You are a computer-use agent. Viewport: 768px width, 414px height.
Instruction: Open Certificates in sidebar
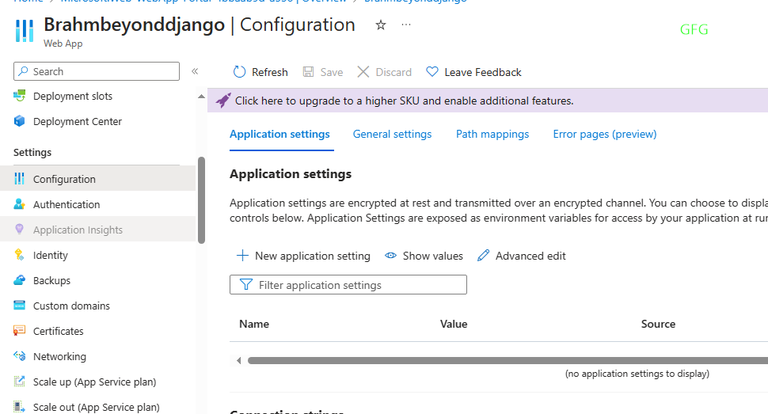click(58, 331)
